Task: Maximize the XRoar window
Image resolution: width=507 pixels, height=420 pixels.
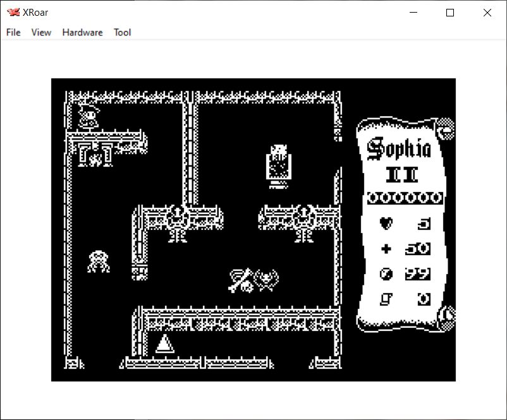Action: click(x=450, y=13)
